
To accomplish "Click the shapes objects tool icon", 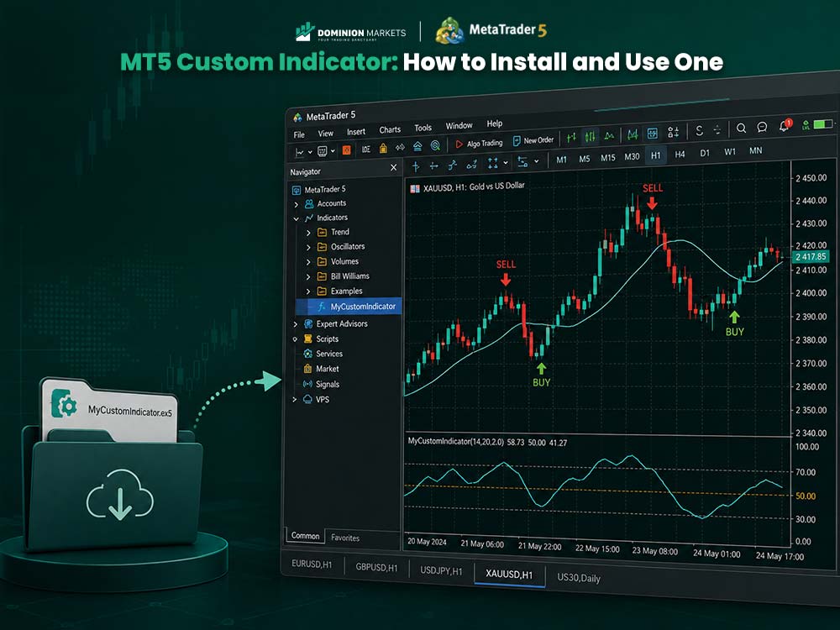I will 493,163.
